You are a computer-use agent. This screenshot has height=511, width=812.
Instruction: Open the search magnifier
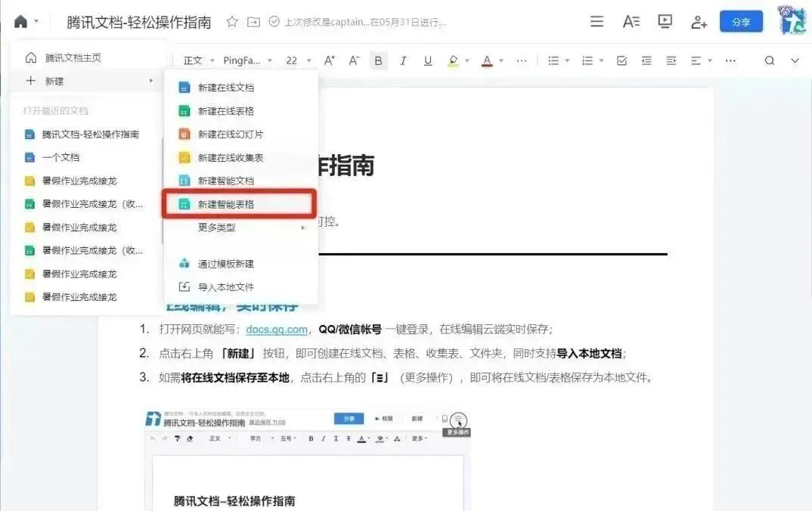coord(770,60)
